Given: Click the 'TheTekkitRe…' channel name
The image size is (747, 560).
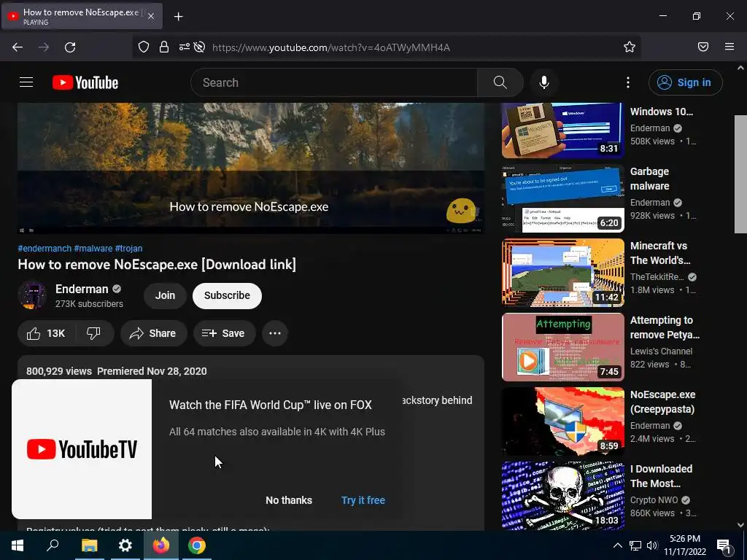Looking at the screenshot, I should point(657,276).
